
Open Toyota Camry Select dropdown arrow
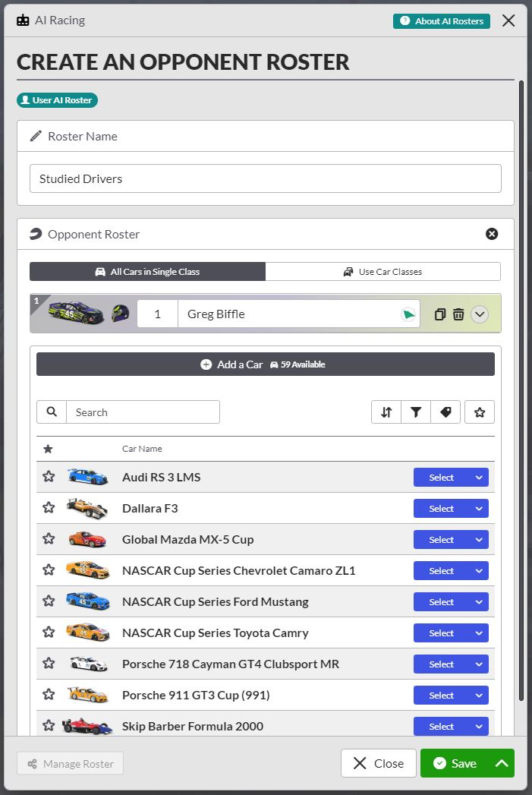click(479, 633)
